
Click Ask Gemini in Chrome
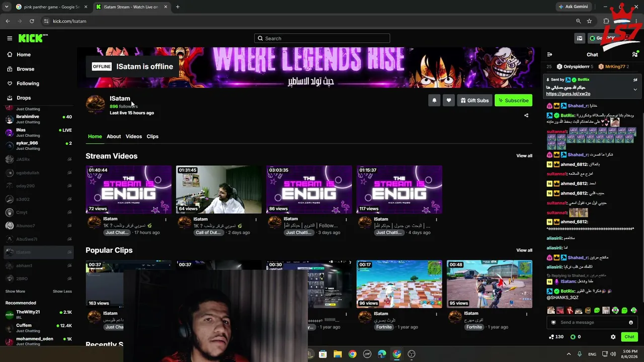click(x=573, y=7)
